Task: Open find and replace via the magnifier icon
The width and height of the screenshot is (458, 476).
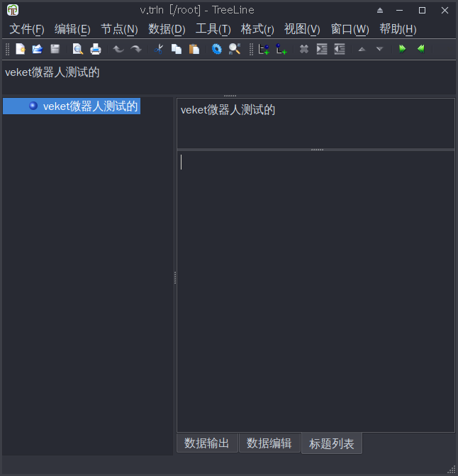Action: point(235,49)
